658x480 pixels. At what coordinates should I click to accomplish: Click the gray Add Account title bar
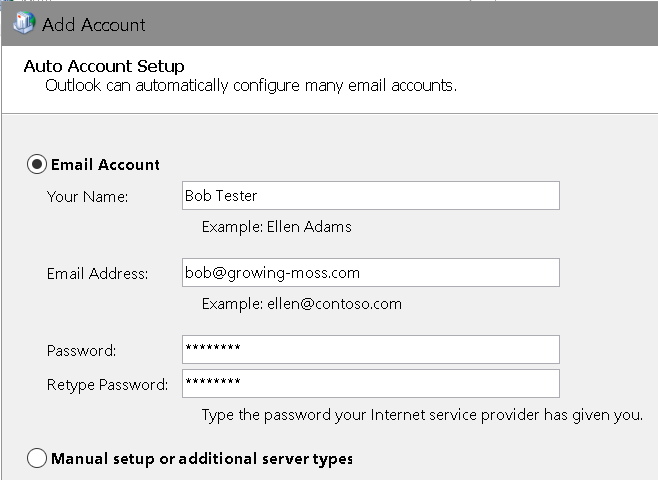(330, 23)
